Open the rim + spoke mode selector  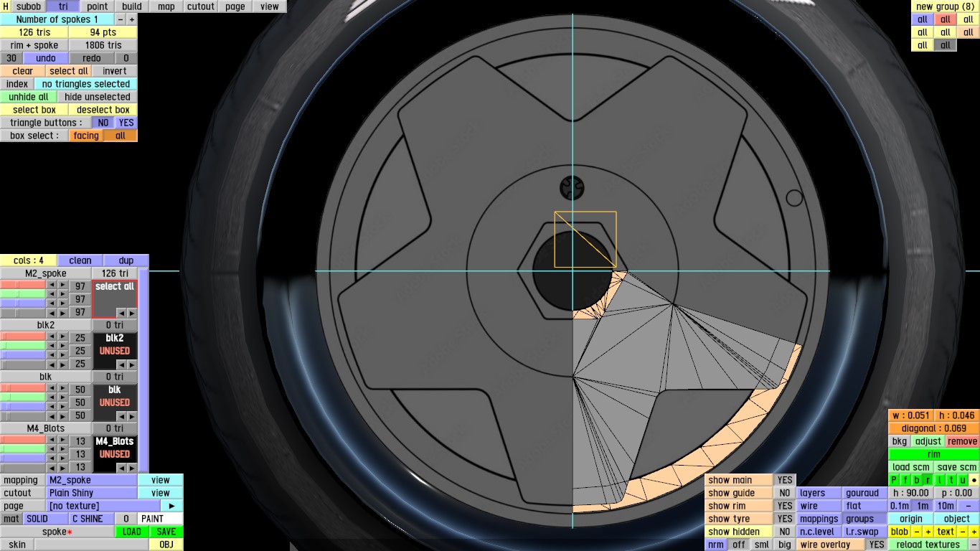(34, 45)
